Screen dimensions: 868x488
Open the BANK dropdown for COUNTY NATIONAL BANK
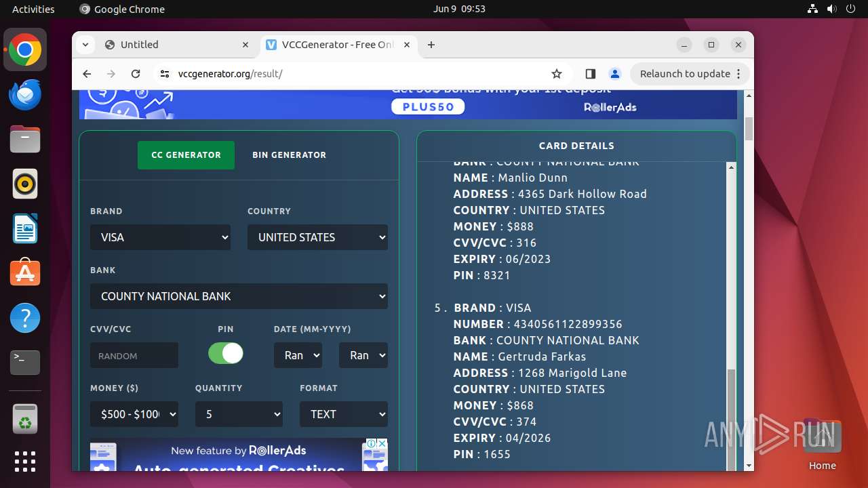pyautogui.click(x=239, y=296)
